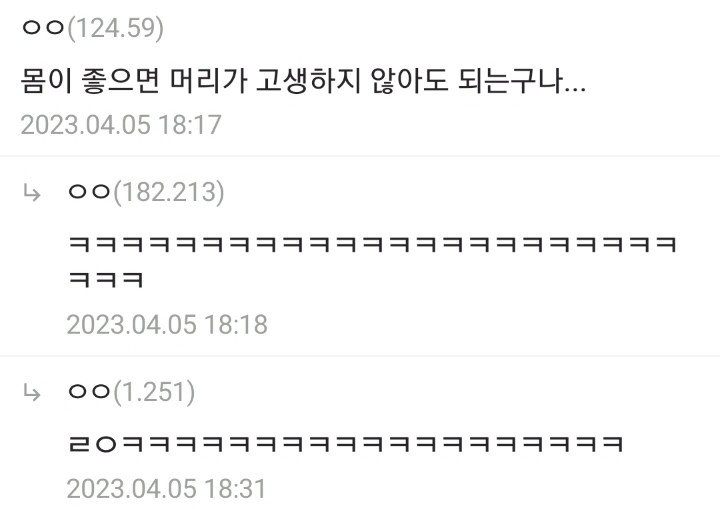
Task: Click the reply arrow icon beside ㅇㅇ(1.251)
Action: [32, 393]
